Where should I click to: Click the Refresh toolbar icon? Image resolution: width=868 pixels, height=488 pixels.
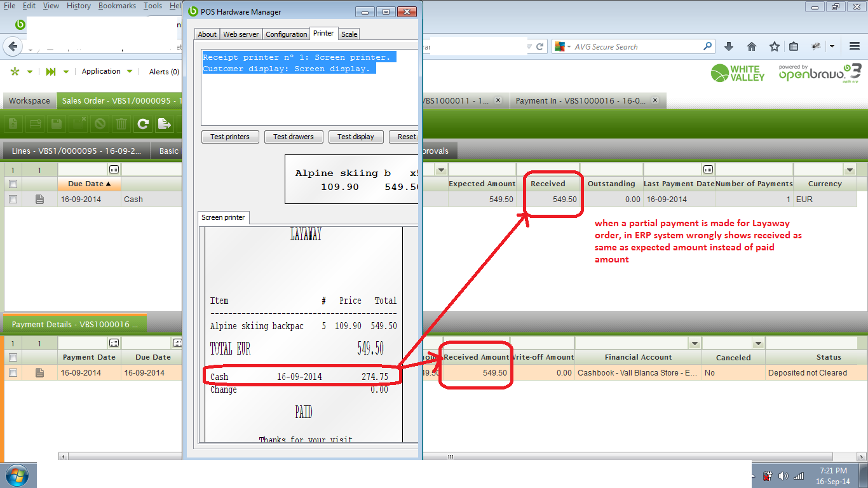point(143,123)
